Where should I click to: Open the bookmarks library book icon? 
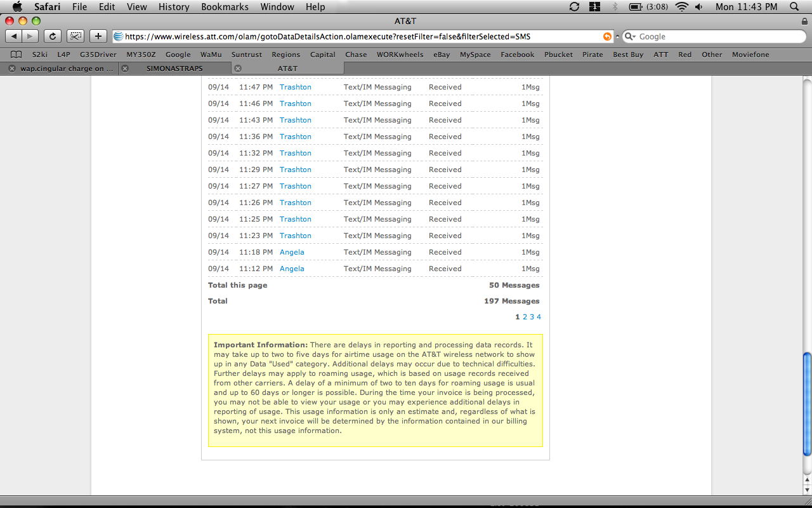pyautogui.click(x=16, y=55)
